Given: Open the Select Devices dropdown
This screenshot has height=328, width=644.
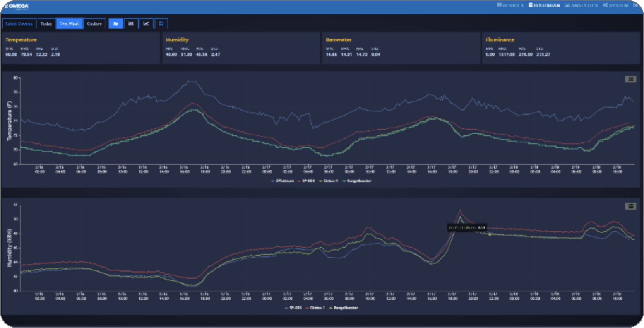Looking at the screenshot, I should (19, 24).
